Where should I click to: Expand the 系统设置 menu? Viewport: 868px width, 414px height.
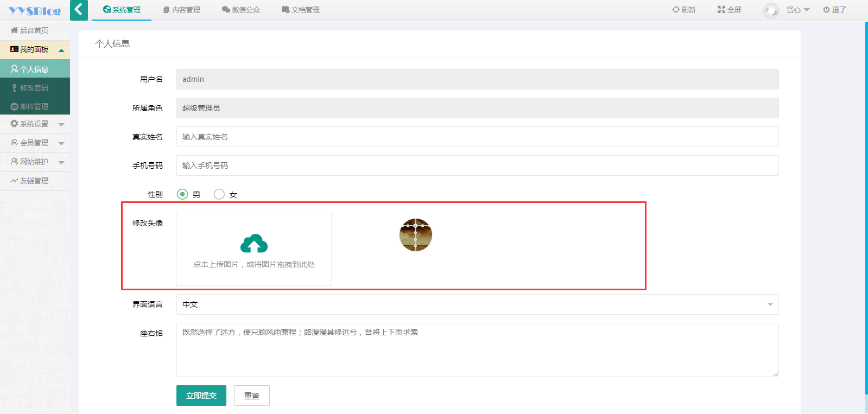[x=35, y=124]
